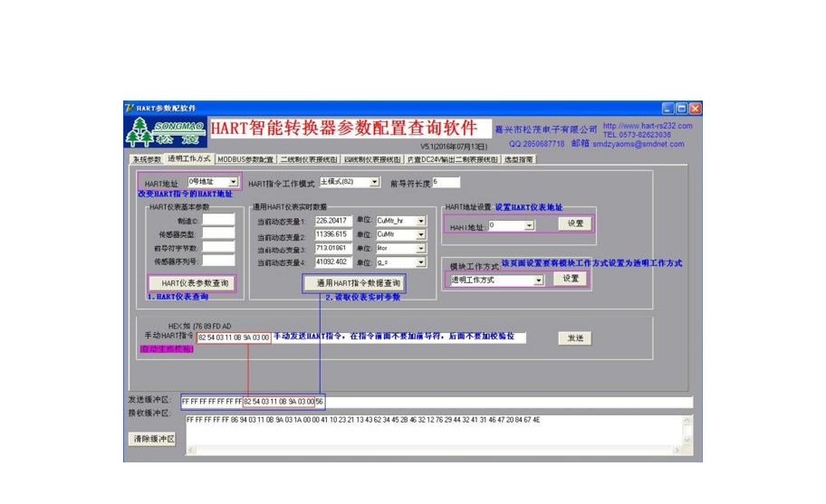Open the 系统参数 tab

tap(146, 159)
